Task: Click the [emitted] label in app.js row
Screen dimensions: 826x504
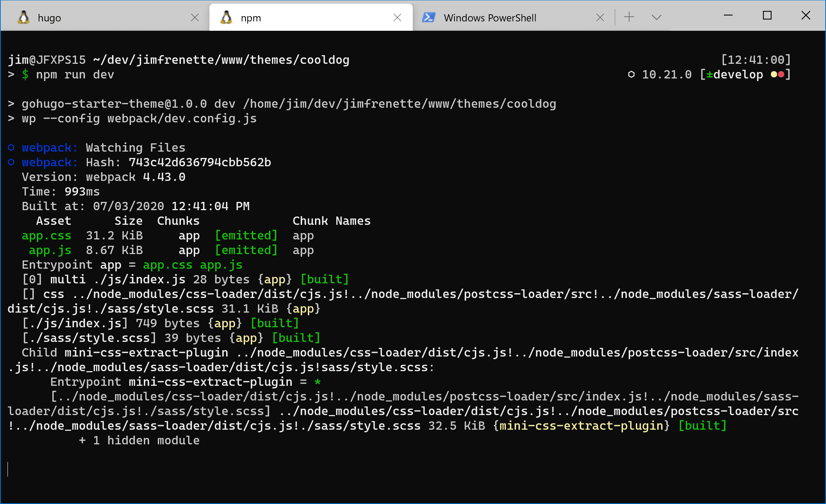Action: click(x=246, y=250)
